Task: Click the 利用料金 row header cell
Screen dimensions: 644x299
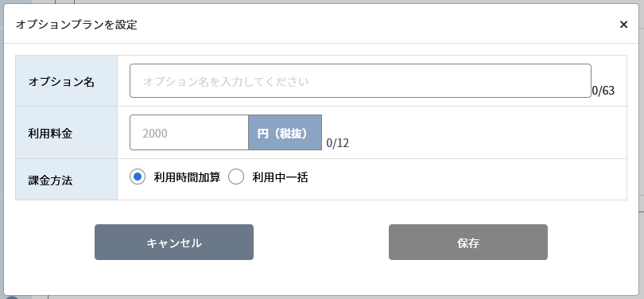Action: pos(67,133)
